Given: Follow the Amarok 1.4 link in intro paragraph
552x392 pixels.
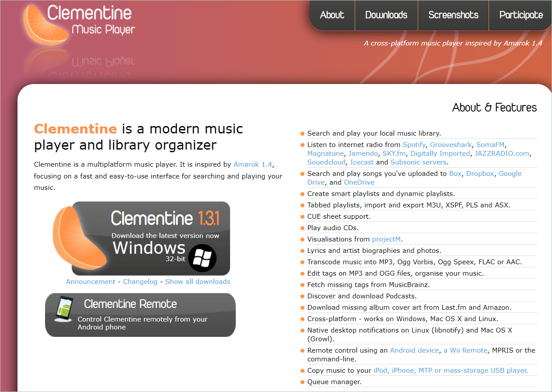Looking at the screenshot, I should tap(253, 164).
